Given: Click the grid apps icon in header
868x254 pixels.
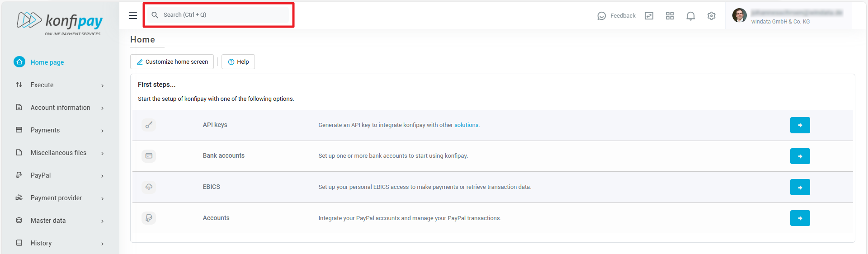Looking at the screenshot, I should tap(670, 16).
